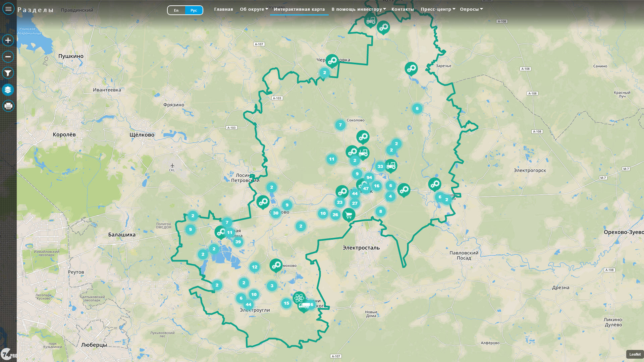Open the hamburger sections menu
The width and height of the screenshot is (644, 362).
pyautogui.click(x=8, y=9)
